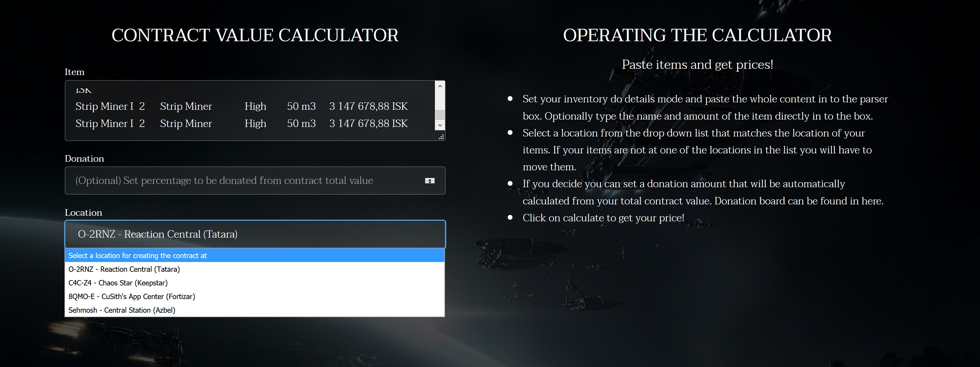Click the 'Paste items and get prices!' subtitle
980x367 pixels.
pos(697,65)
